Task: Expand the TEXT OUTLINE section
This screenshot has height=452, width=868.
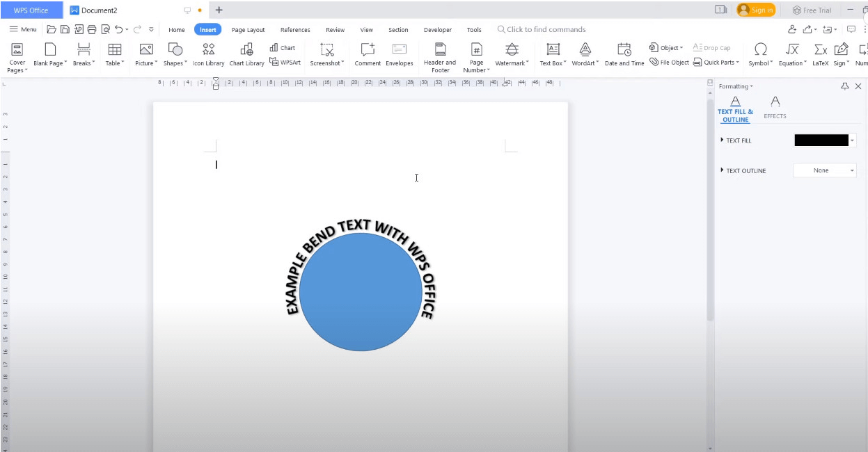Action: (723, 170)
